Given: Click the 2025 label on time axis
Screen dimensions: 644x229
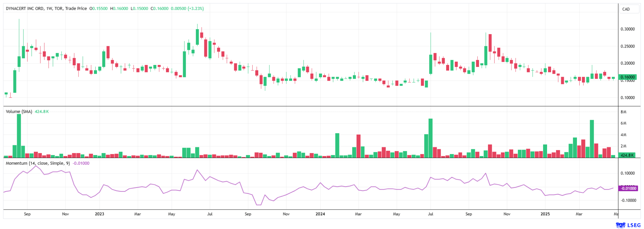Looking at the screenshot, I should (x=545, y=214).
